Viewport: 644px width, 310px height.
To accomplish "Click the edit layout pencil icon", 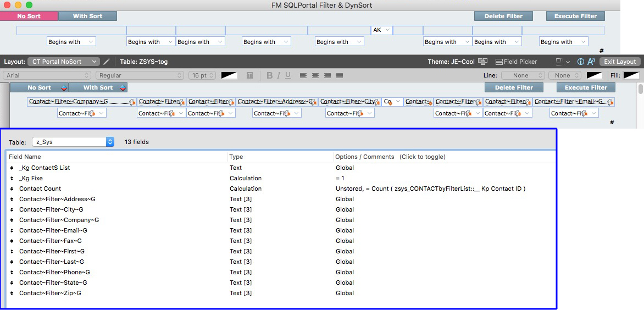I will pyautogui.click(x=107, y=62).
